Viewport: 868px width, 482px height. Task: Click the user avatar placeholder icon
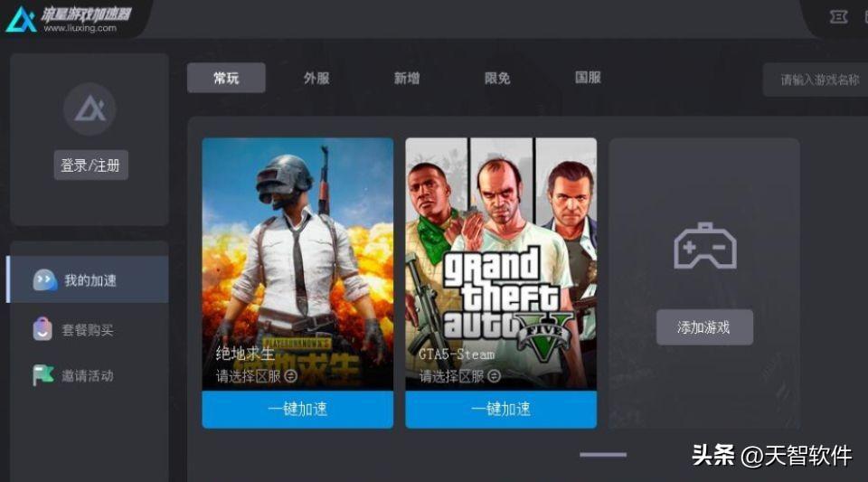point(90,109)
